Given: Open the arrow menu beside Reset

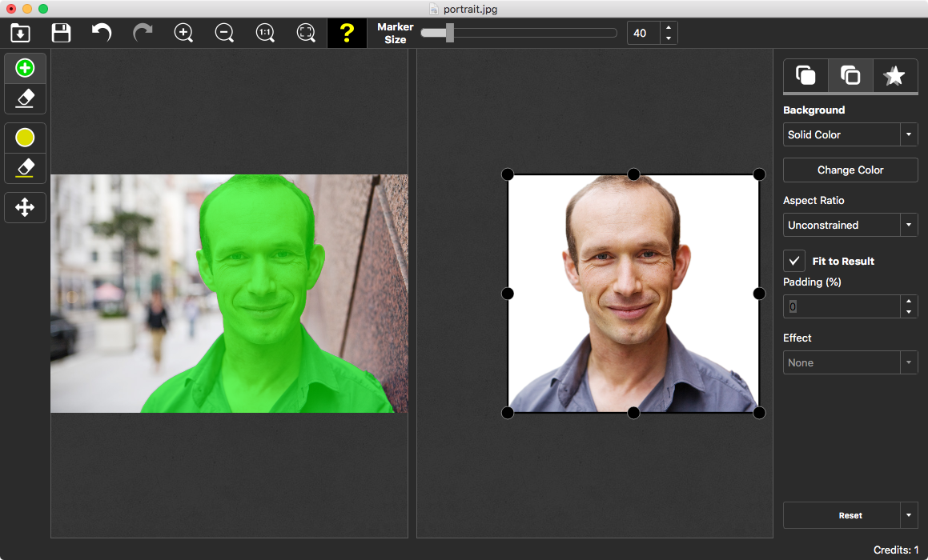Looking at the screenshot, I should (908, 515).
